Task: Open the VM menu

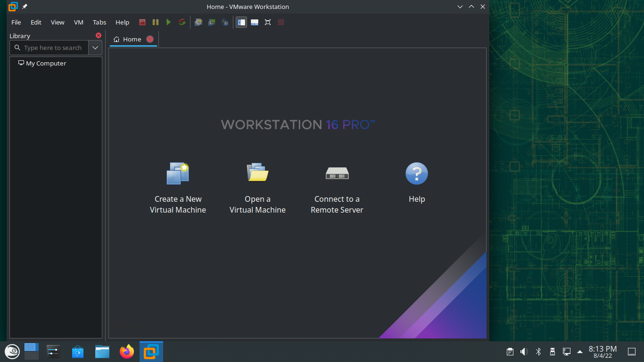Action: tap(79, 22)
